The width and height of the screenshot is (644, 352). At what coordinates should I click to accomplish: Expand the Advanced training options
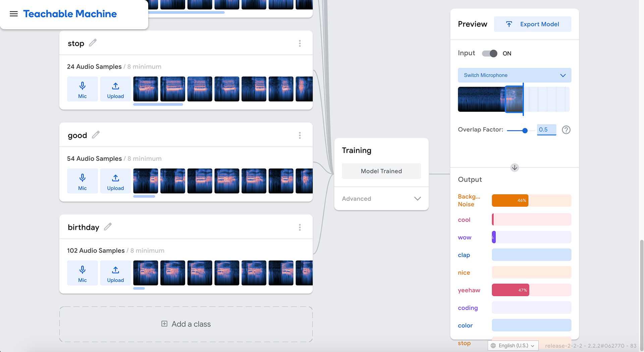point(381,199)
